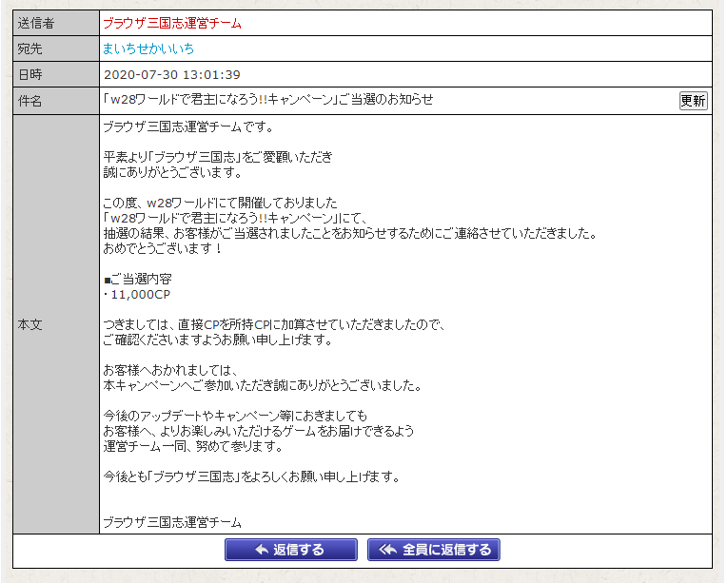Click the おめでとうございます！ line
Image resolution: width=728 pixels, height=583 pixels.
(x=163, y=249)
